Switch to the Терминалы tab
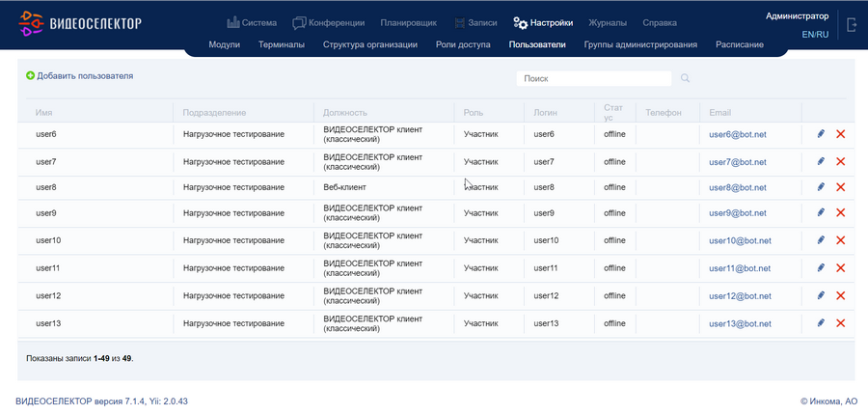Screen dimensions: 868x415 click(282, 45)
